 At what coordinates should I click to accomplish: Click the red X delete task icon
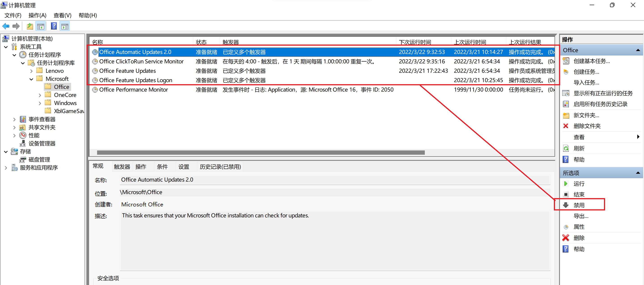tap(566, 238)
